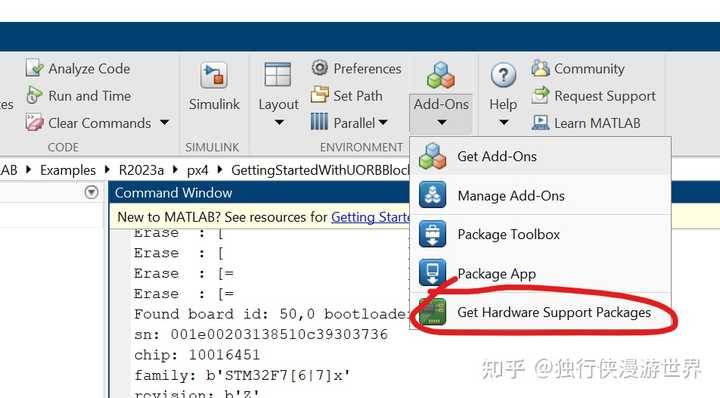Select Manage Add-Ons from menu
720x398 pixels.
[x=540, y=196]
